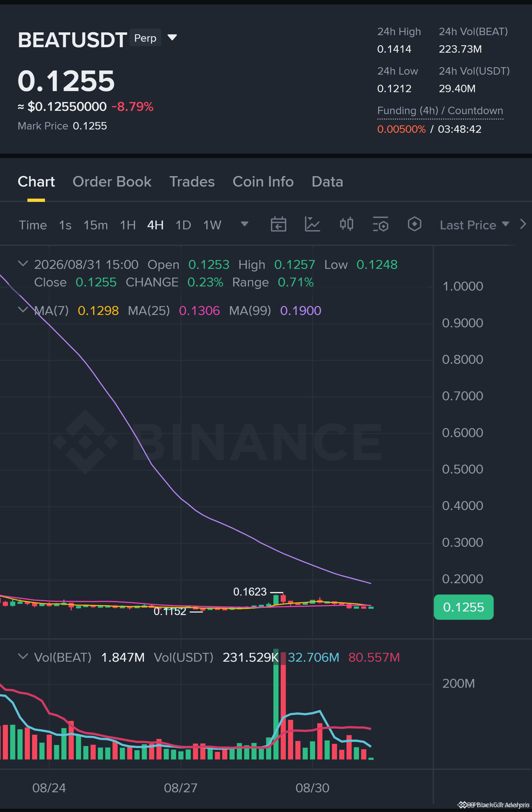Collapse the MA indicator legend chevron
Screen dimensions: 532x812
(23, 309)
